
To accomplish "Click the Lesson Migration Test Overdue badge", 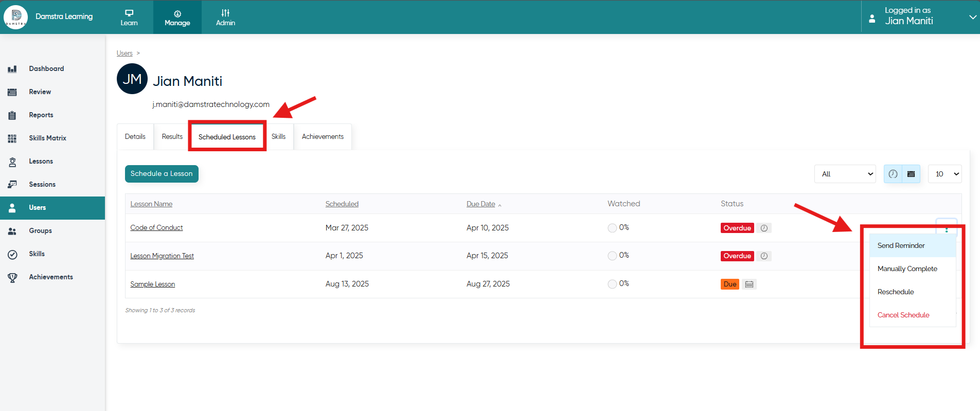I will (737, 256).
